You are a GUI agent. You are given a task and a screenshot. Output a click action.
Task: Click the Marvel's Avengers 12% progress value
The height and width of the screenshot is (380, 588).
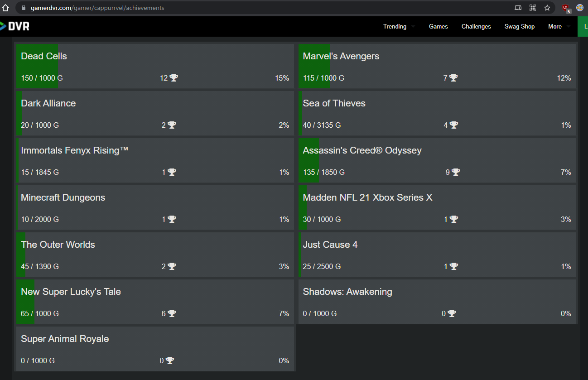pyautogui.click(x=564, y=78)
